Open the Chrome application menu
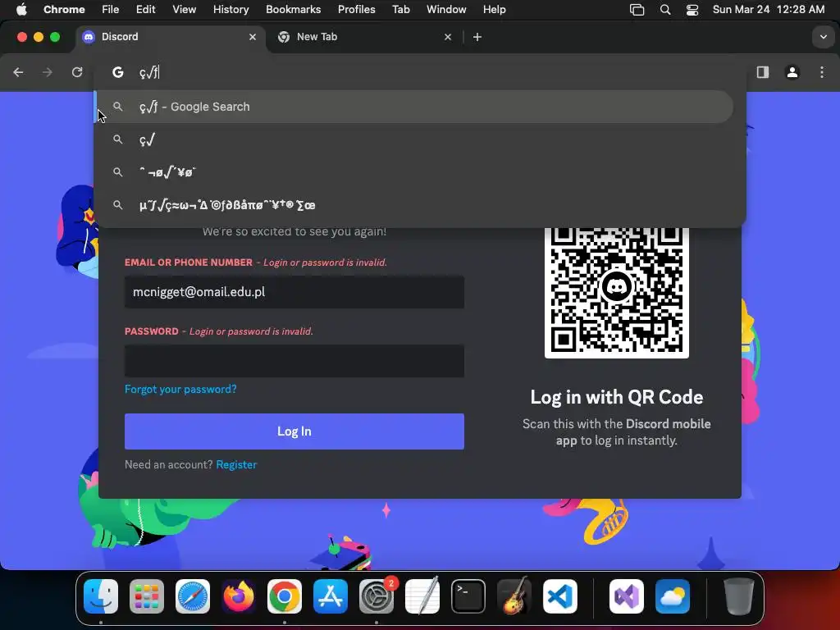This screenshot has width=840, height=630. click(x=64, y=10)
